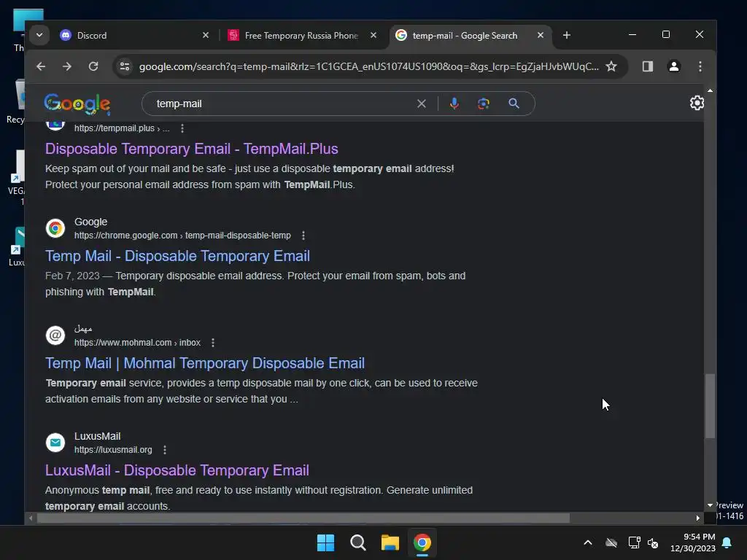Start voice search with microphone

pyautogui.click(x=454, y=104)
